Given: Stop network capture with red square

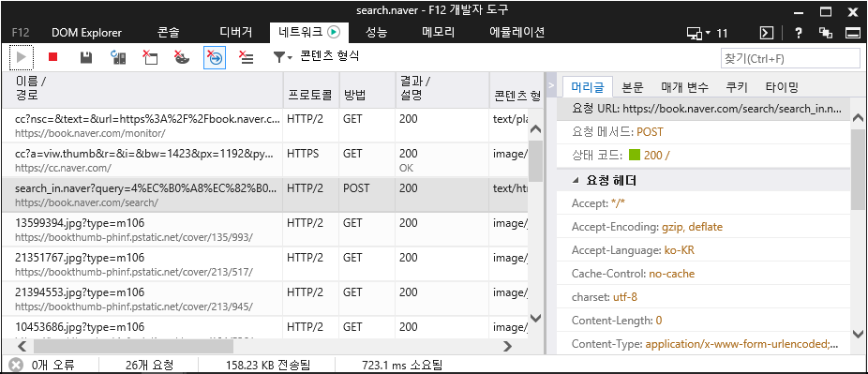Looking at the screenshot, I should click(x=53, y=57).
